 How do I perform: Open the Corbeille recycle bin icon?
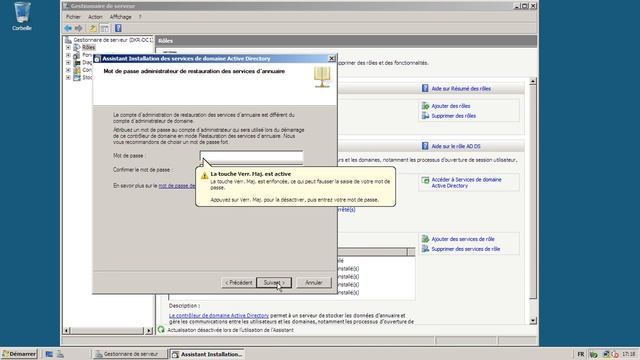[x=22, y=16]
